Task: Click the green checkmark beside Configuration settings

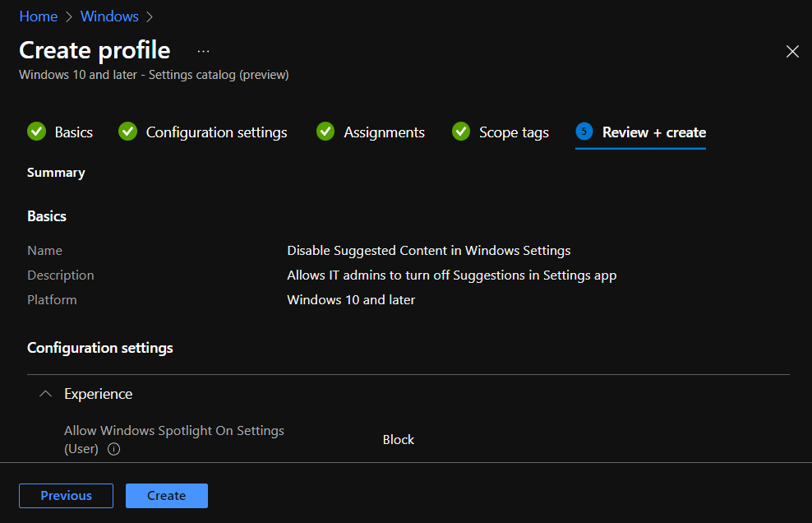Action: click(x=128, y=132)
